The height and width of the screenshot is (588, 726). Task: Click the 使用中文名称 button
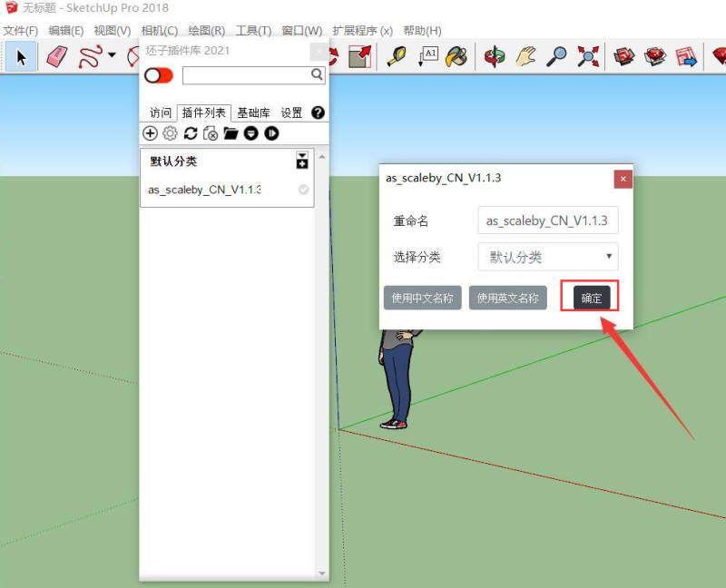(x=422, y=297)
